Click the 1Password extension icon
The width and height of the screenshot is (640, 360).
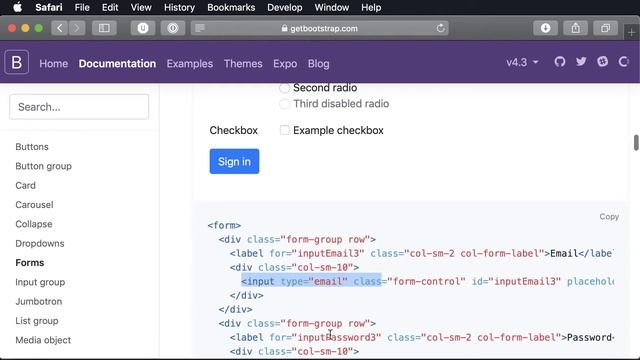[x=173, y=28]
